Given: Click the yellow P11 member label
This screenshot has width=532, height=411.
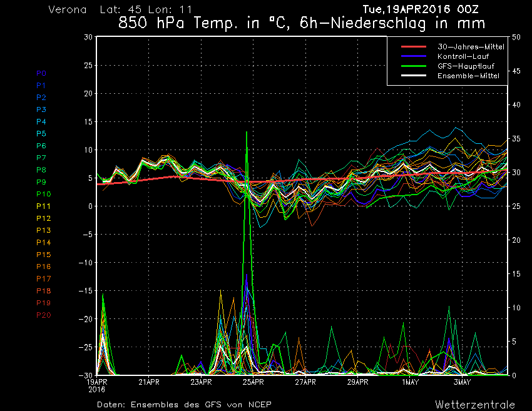Looking at the screenshot, I should [x=43, y=206].
